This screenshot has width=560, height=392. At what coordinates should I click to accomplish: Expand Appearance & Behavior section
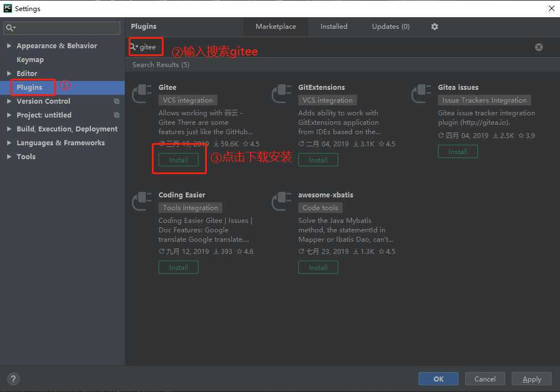[x=9, y=45]
